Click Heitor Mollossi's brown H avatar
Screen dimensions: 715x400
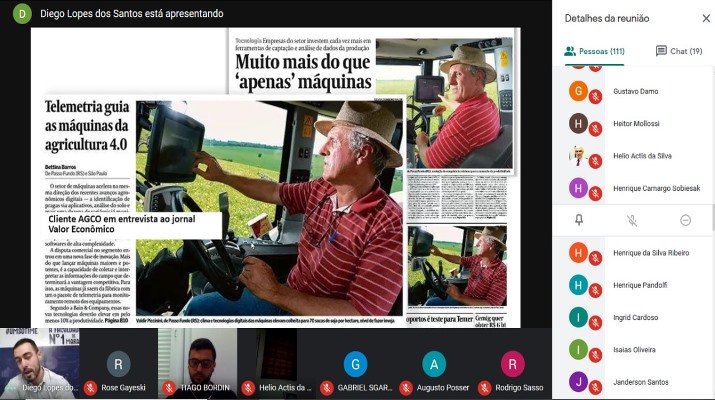click(x=578, y=123)
